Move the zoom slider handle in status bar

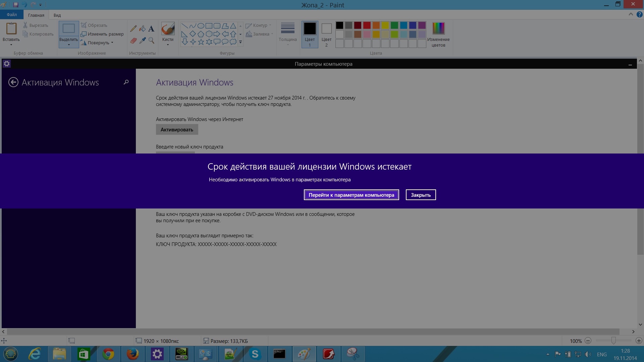pos(613,341)
